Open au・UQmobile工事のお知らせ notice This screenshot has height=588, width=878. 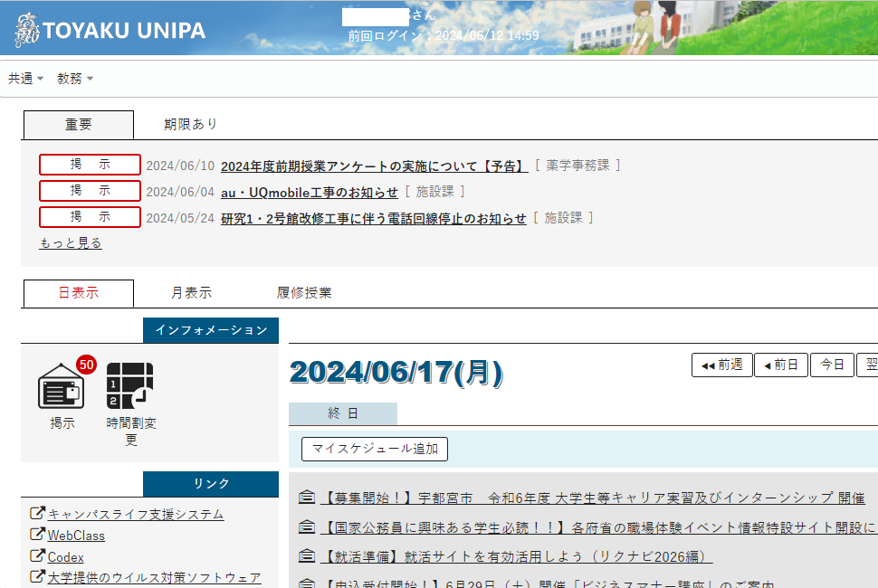309,193
